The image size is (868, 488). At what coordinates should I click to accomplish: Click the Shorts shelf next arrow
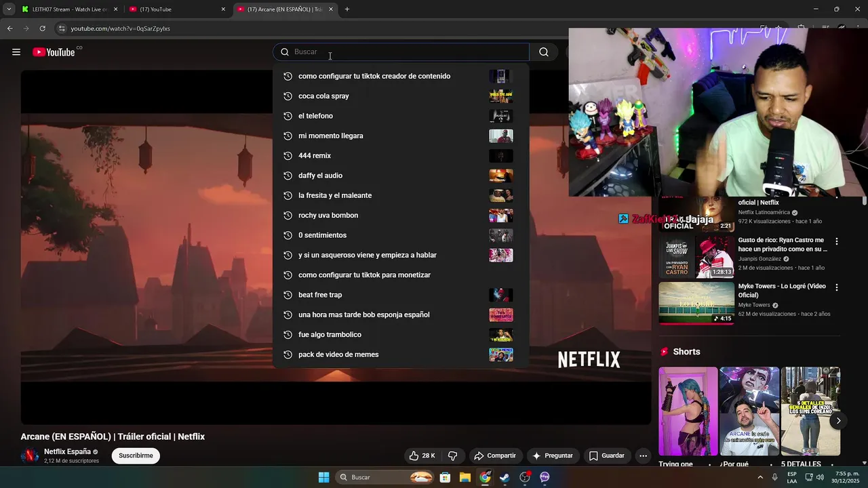click(x=838, y=421)
